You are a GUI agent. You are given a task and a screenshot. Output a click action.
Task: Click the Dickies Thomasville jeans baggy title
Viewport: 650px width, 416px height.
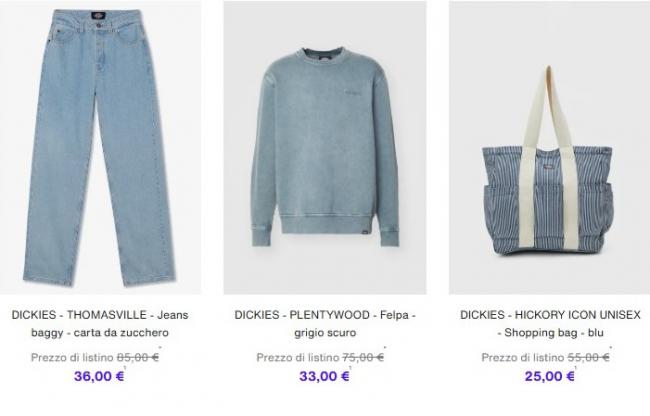100,324
